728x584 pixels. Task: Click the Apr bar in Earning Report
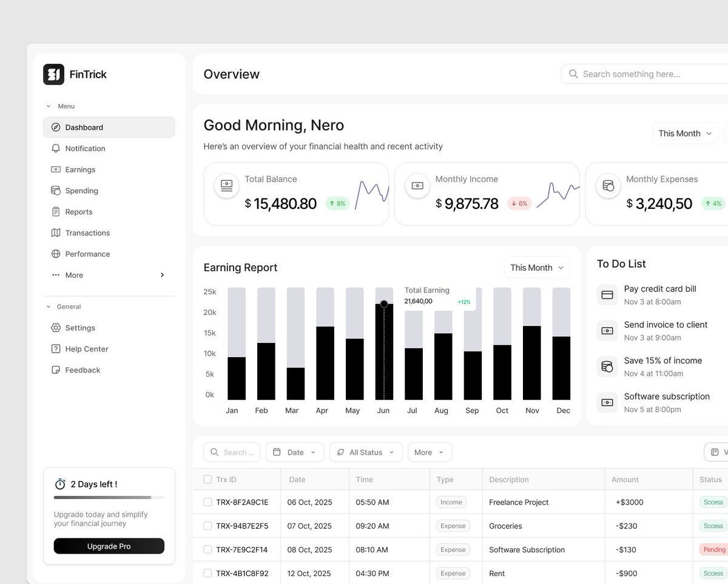(325, 363)
